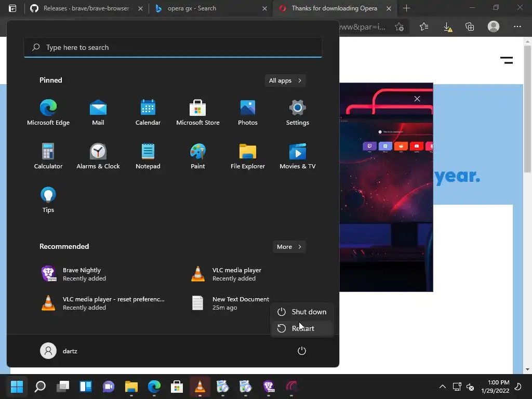The image size is (532, 399).
Task: Open taskbar Search
Action: click(x=40, y=386)
